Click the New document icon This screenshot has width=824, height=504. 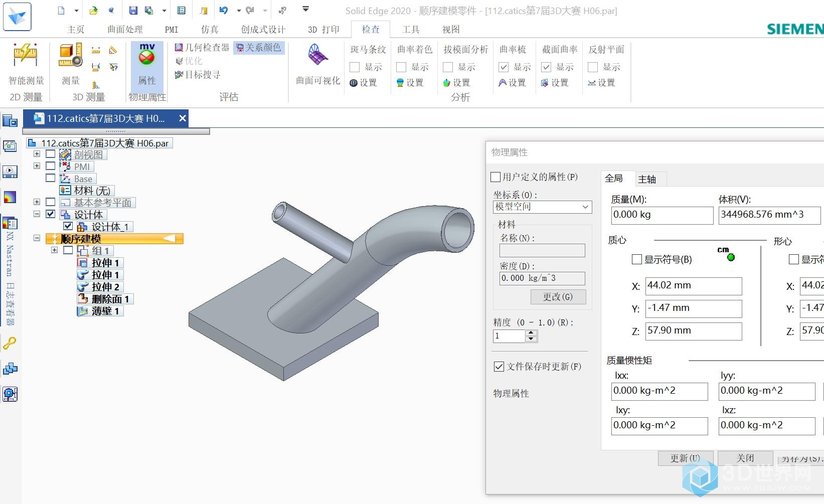point(62,11)
